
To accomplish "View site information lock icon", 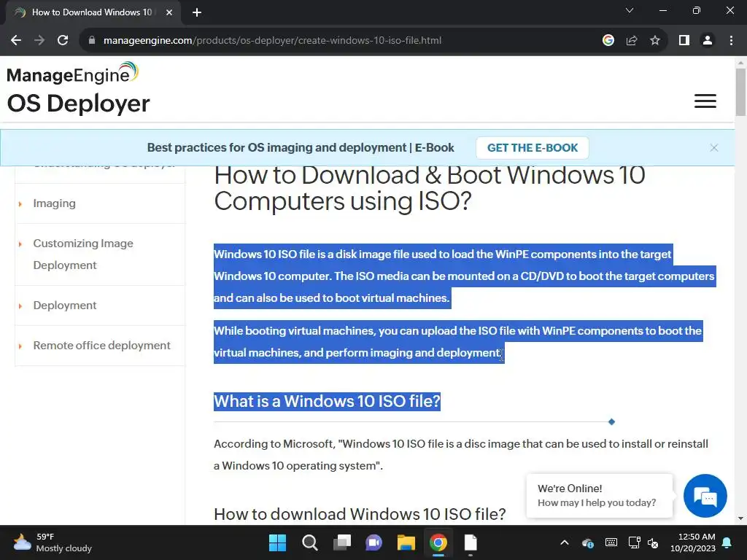I will 92,41.
